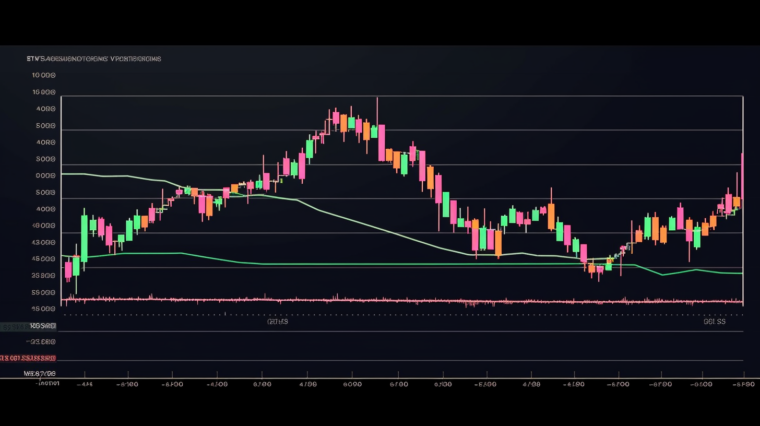Click the x-axis time label in the middle
Viewport: 760px width, 426px height.
[398, 383]
